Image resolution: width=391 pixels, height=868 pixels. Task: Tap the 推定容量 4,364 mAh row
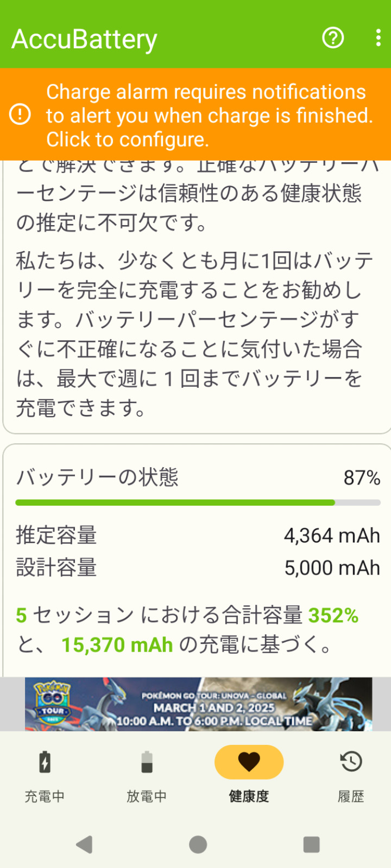pos(198,535)
